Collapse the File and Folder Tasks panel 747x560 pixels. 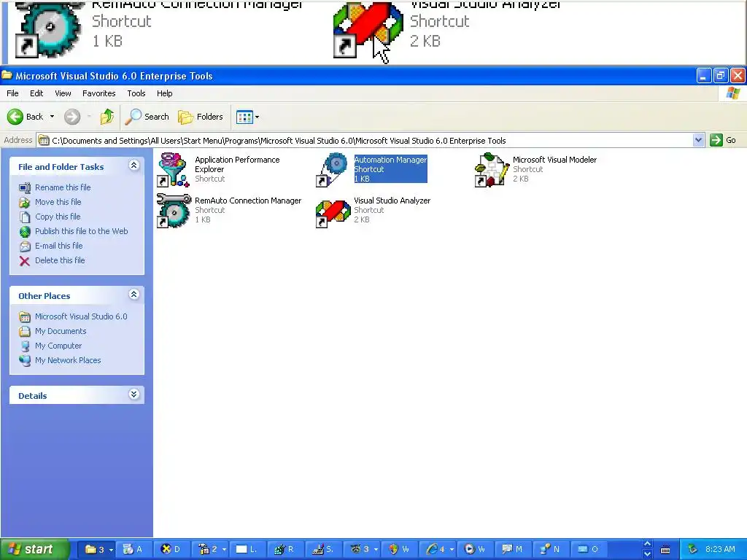[134, 166]
